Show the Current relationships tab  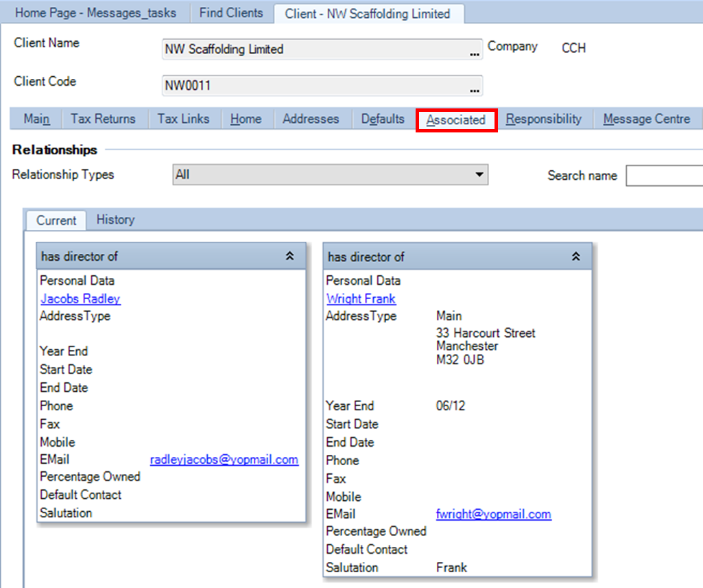tap(56, 221)
